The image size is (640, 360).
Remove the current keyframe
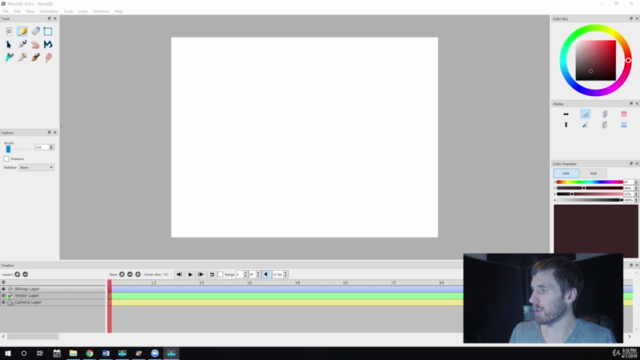tap(130, 275)
